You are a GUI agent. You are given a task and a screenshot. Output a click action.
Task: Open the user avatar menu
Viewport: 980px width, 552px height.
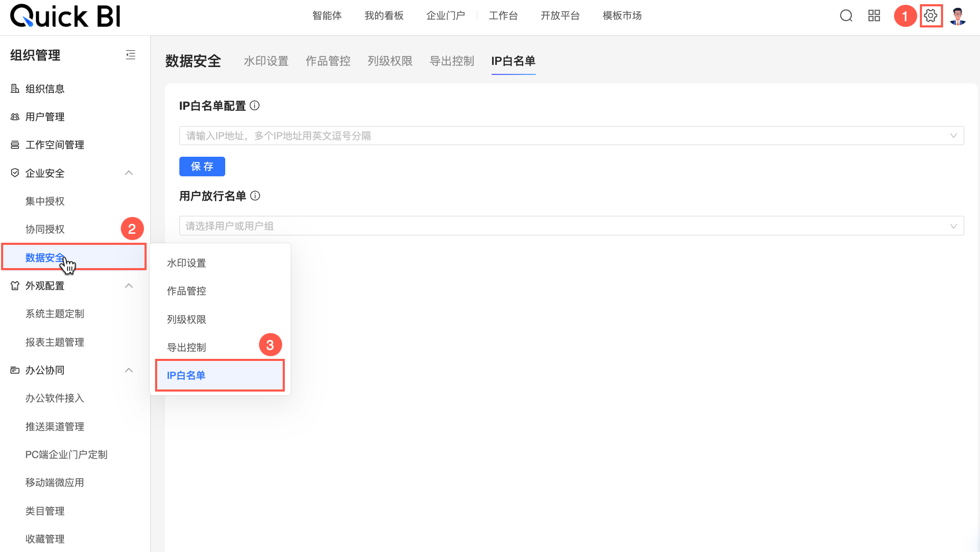(x=958, y=16)
